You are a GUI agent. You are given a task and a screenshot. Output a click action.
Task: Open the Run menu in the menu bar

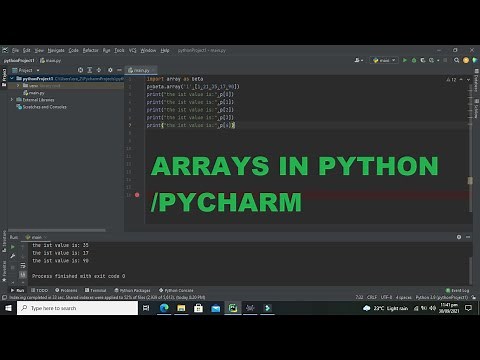click(x=106, y=50)
